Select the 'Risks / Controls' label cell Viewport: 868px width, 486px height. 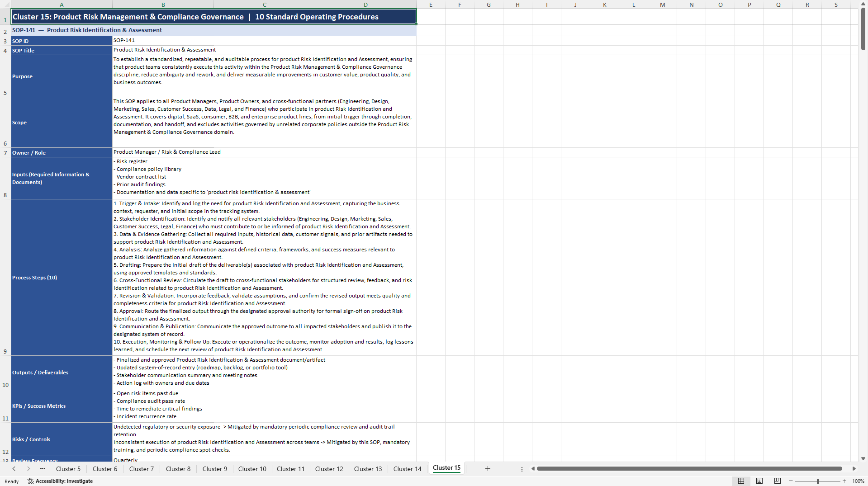(x=62, y=439)
